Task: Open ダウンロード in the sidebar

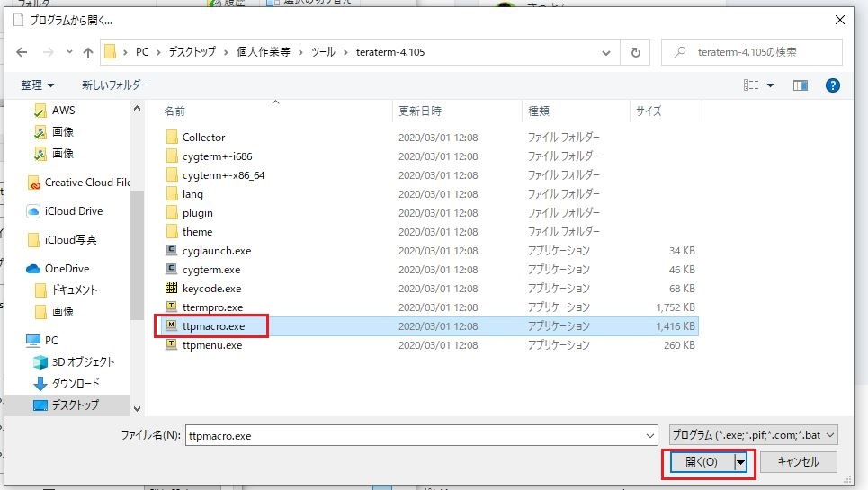Action: (67, 383)
